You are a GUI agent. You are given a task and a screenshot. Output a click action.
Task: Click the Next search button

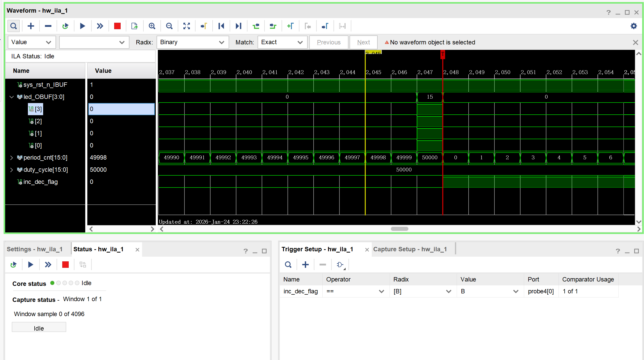click(363, 42)
